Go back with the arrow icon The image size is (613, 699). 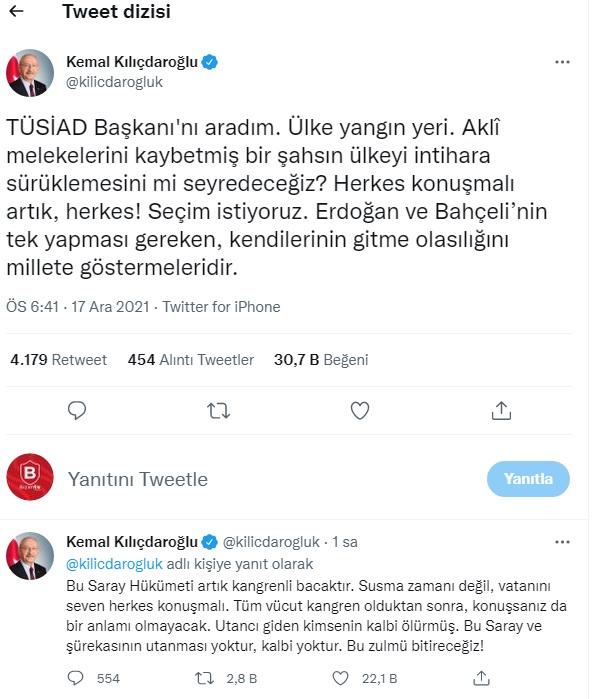(17, 13)
